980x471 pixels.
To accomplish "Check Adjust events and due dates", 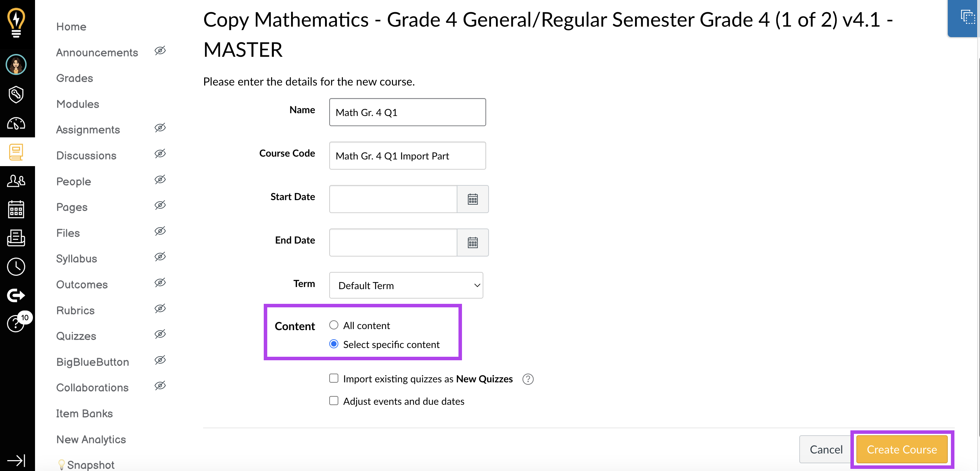I will [334, 401].
